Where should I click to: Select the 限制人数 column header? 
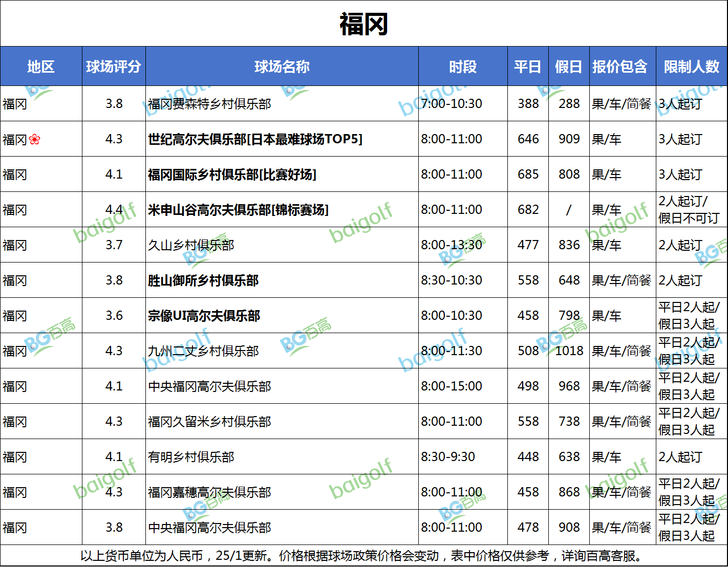(691, 67)
